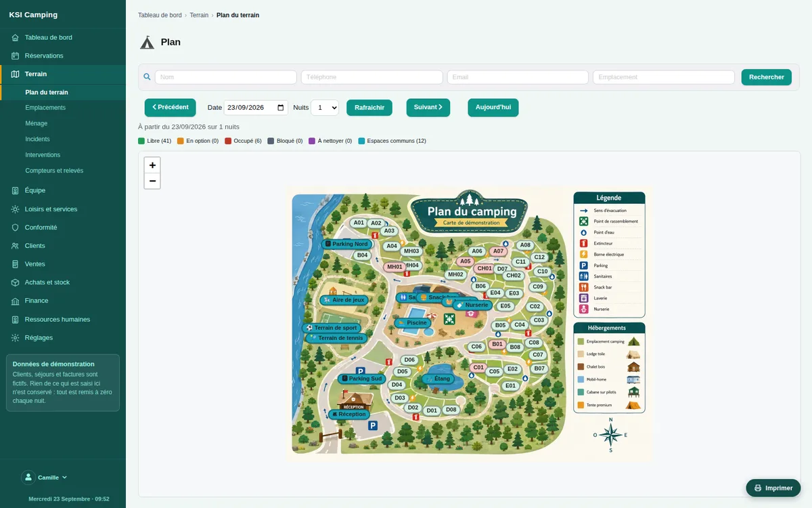
Task: Select pitch A01 on the map
Action: [359, 223]
